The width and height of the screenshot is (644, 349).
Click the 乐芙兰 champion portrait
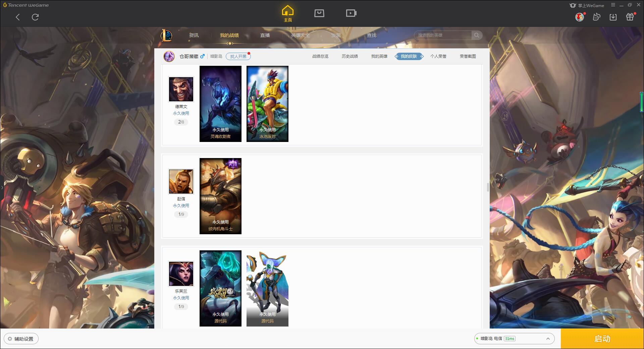point(181,274)
